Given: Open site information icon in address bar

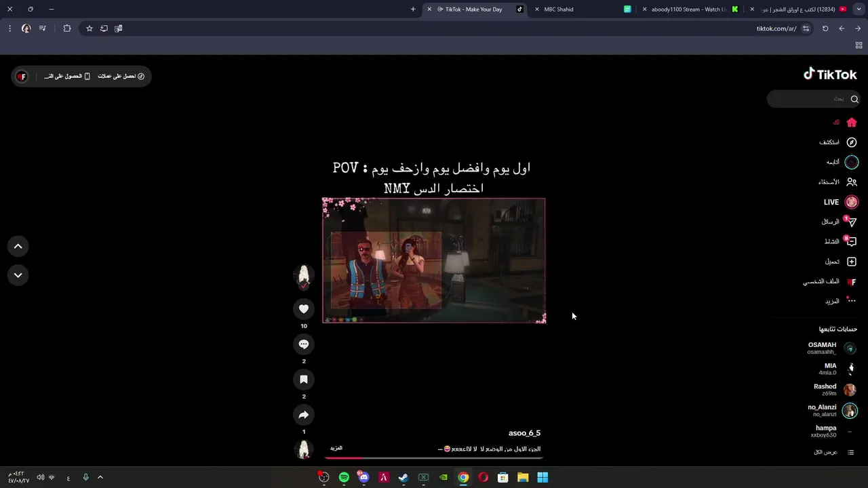Looking at the screenshot, I should point(806,28).
